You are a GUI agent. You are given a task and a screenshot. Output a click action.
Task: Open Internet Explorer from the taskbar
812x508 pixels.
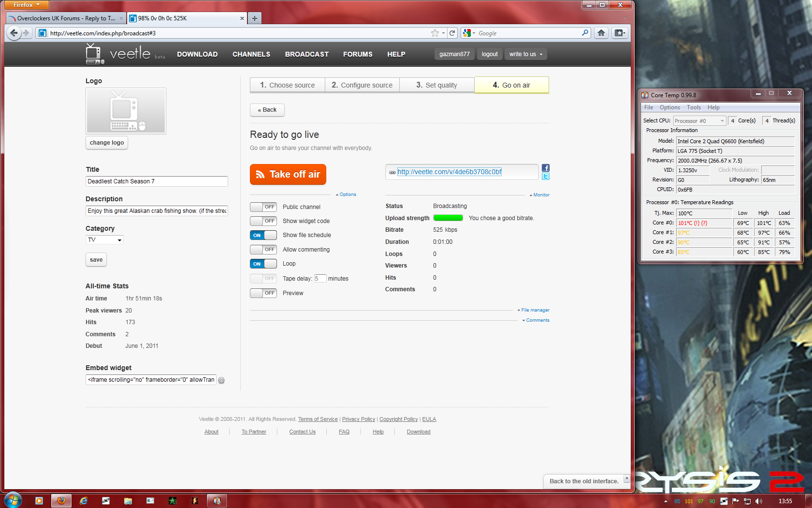click(84, 501)
